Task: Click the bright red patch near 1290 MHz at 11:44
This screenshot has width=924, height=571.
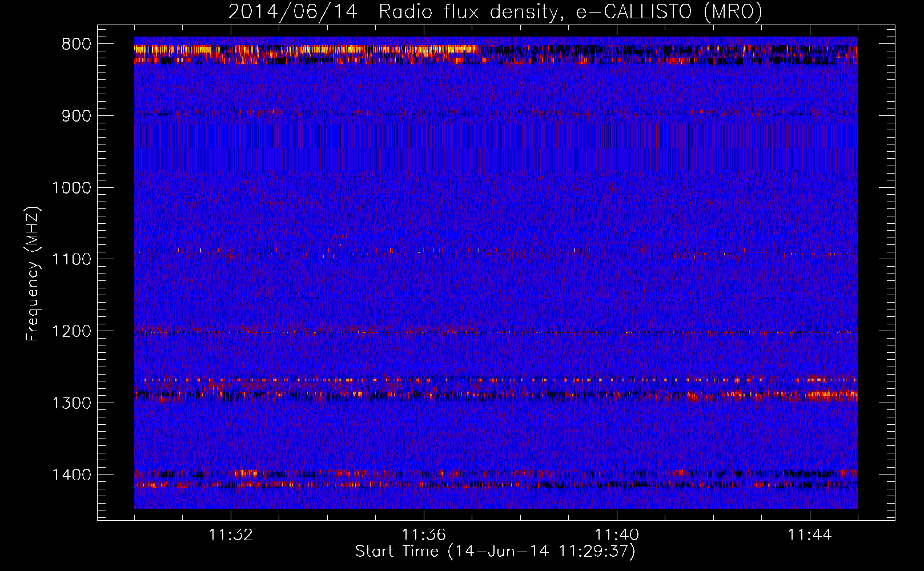Action: 831,394
